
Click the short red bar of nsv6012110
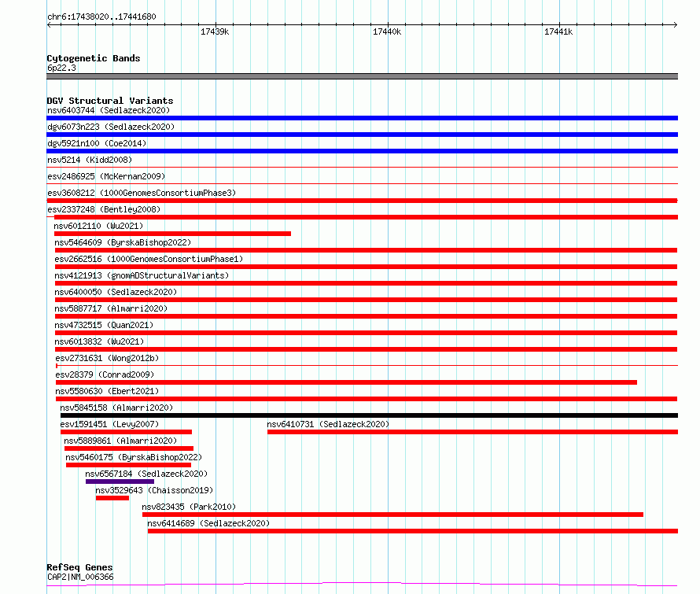(x=172, y=234)
